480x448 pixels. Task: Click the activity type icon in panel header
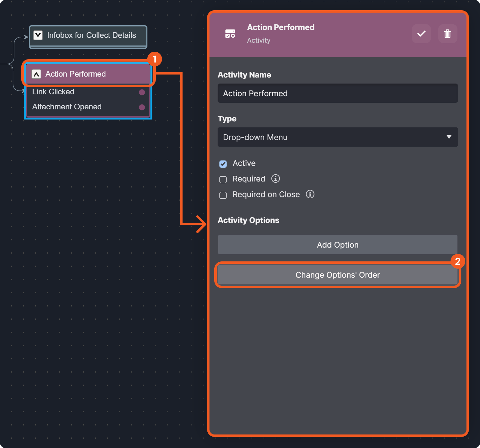click(x=230, y=34)
